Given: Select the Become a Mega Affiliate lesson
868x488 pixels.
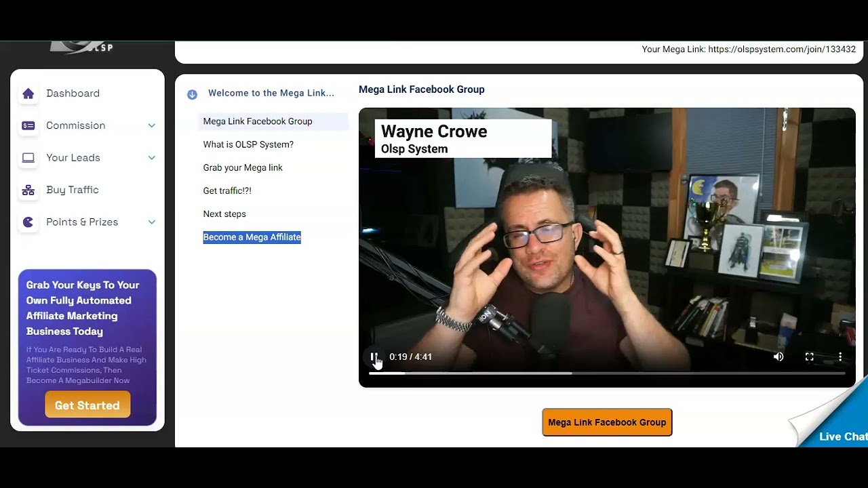Looking at the screenshot, I should tap(252, 237).
